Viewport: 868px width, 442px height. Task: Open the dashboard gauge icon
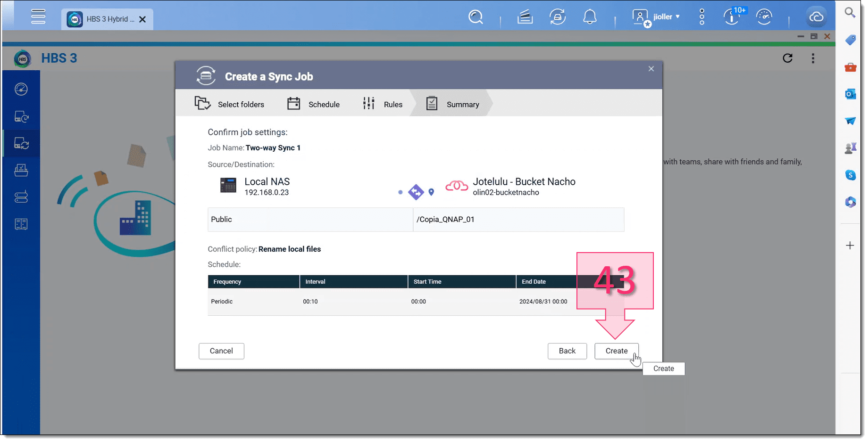click(x=764, y=17)
